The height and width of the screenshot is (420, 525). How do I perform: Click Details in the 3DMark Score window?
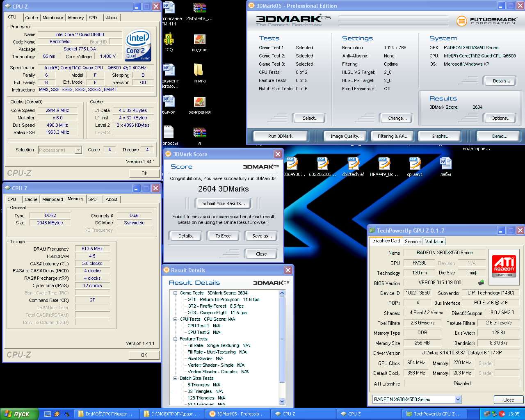coord(187,236)
